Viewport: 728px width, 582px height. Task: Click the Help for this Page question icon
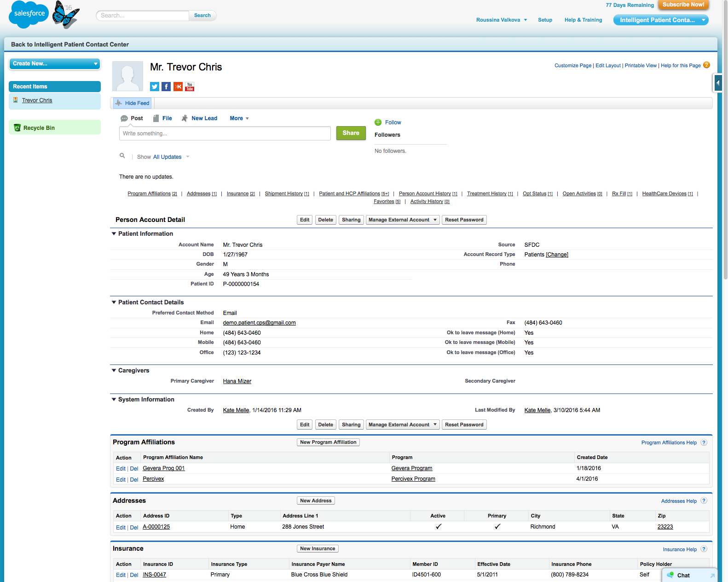tap(706, 65)
